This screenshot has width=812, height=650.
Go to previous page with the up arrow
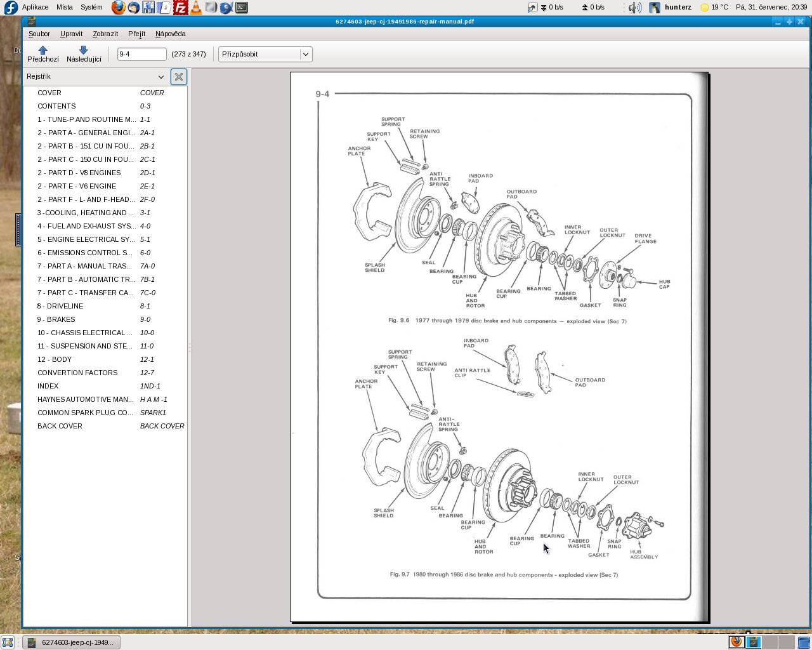tap(43, 54)
